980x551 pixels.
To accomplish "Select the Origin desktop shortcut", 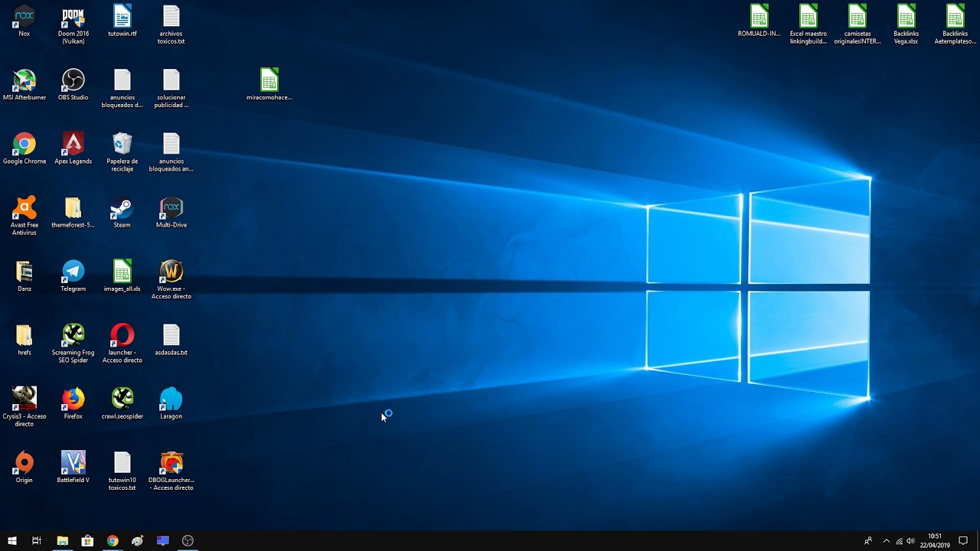I will (x=24, y=468).
